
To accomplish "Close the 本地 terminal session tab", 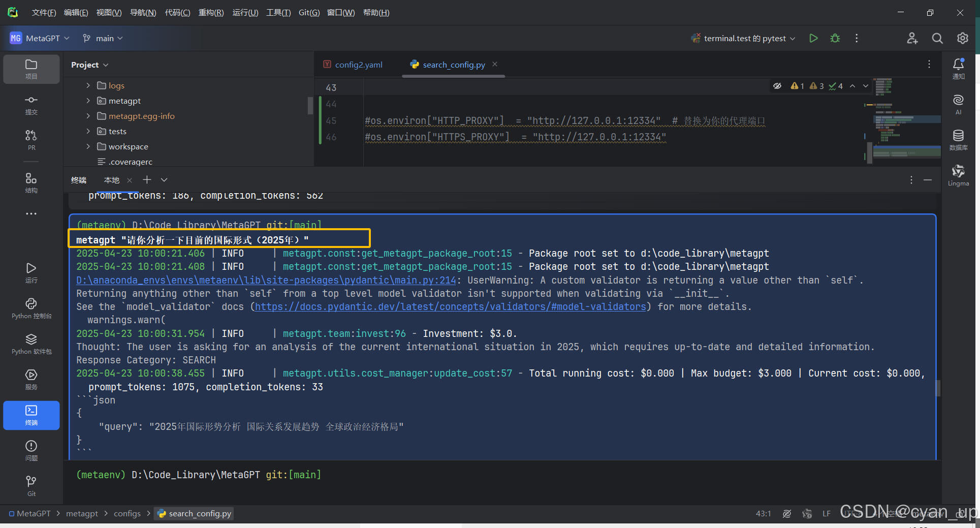I will click(x=130, y=180).
